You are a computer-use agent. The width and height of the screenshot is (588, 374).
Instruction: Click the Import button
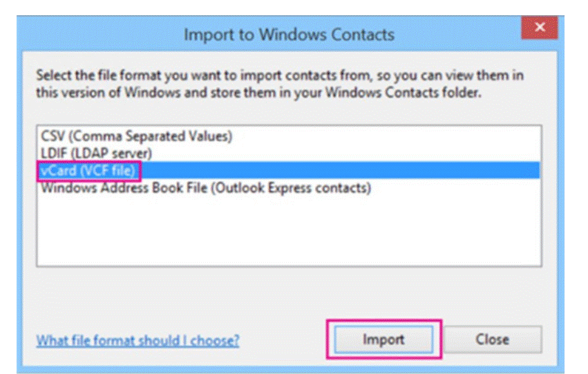tap(383, 339)
